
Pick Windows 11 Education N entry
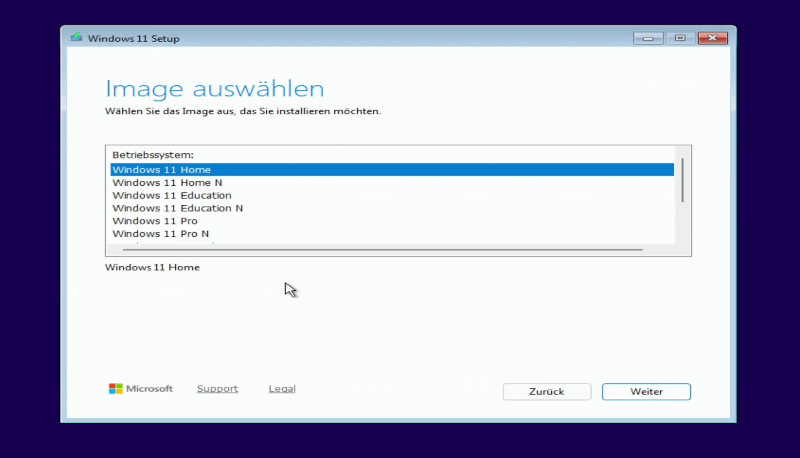(x=392, y=208)
